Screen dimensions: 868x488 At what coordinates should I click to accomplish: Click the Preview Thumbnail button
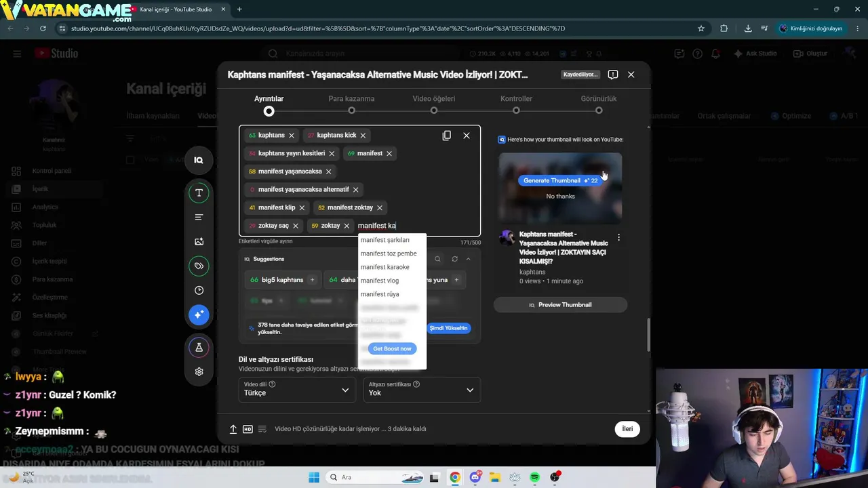(x=560, y=305)
